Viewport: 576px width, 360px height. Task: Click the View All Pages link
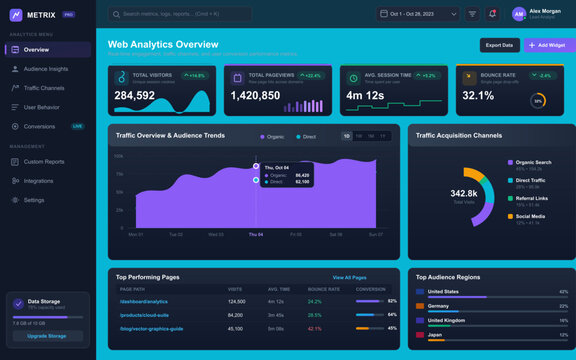(349, 277)
